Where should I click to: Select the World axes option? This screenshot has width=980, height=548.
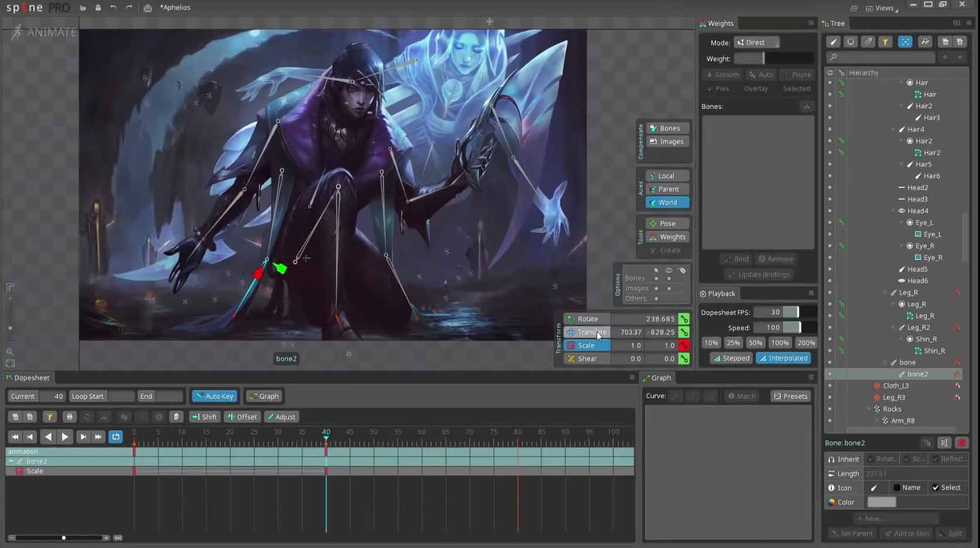[667, 203]
